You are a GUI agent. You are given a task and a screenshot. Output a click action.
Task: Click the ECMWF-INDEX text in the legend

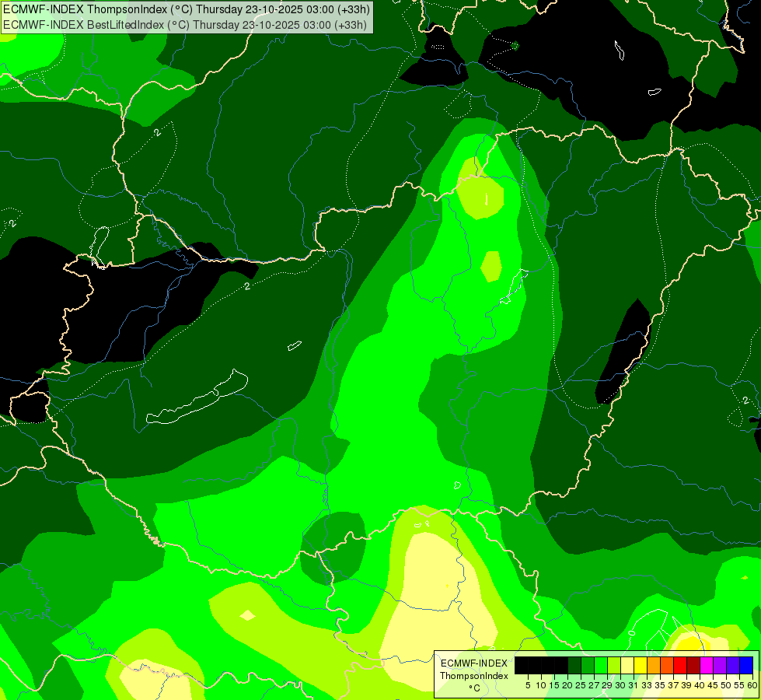474,663
